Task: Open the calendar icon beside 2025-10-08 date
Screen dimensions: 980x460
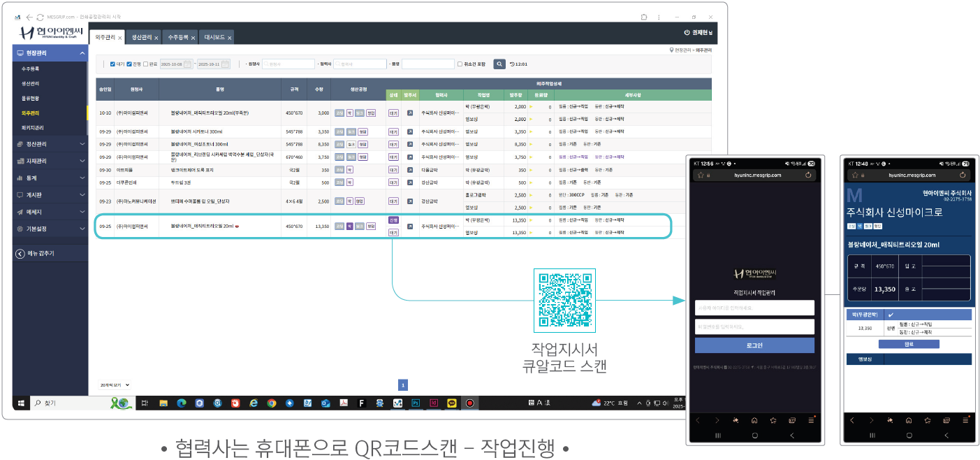Action: pos(187,64)
